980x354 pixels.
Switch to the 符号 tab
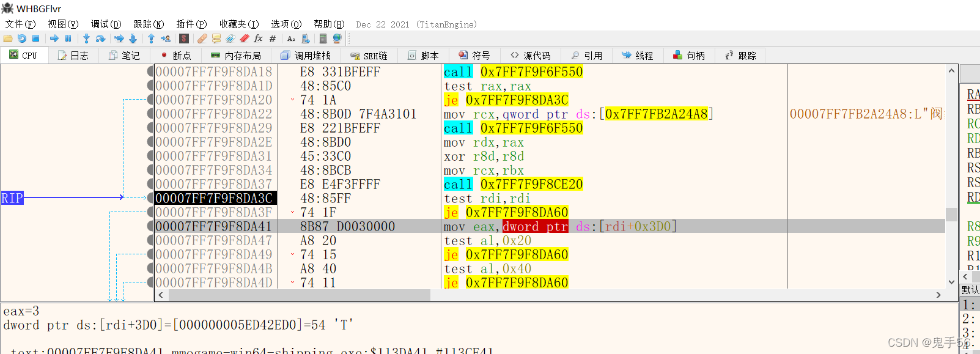click(x=475, y=56)
